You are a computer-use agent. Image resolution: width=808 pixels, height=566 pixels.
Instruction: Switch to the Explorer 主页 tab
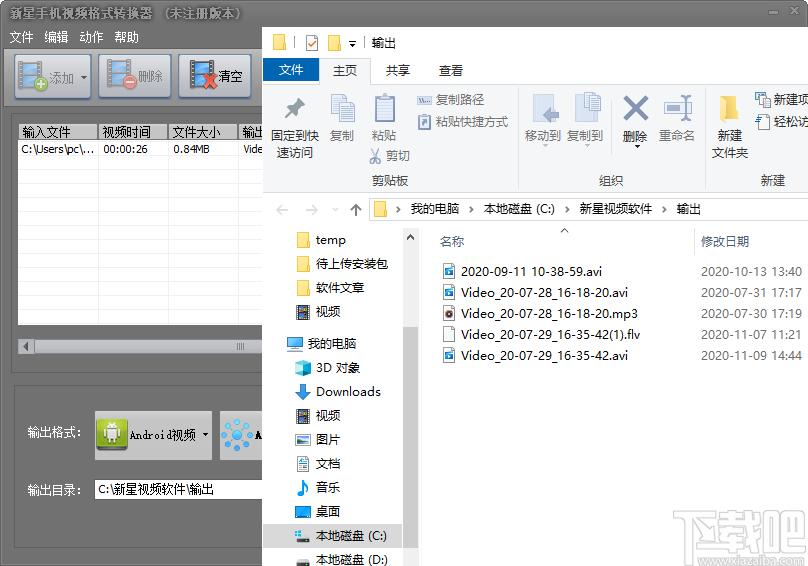tap(345, 71)
